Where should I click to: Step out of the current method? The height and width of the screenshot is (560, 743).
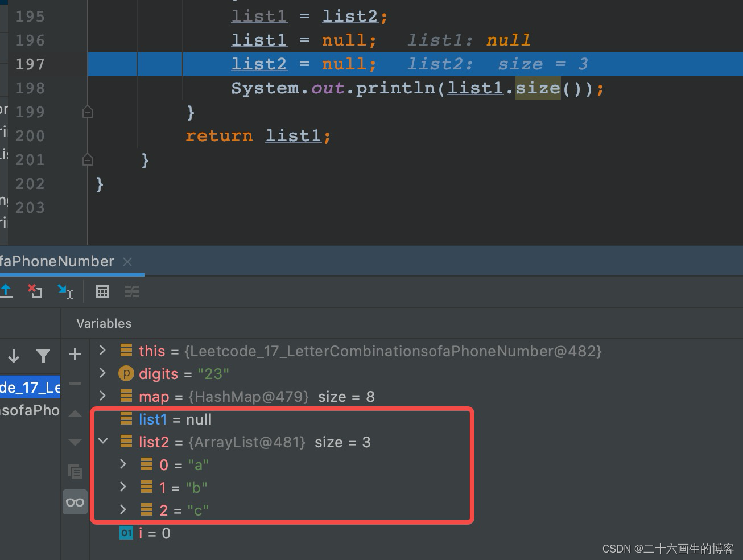pyautogui.click(x=6, y=291)
